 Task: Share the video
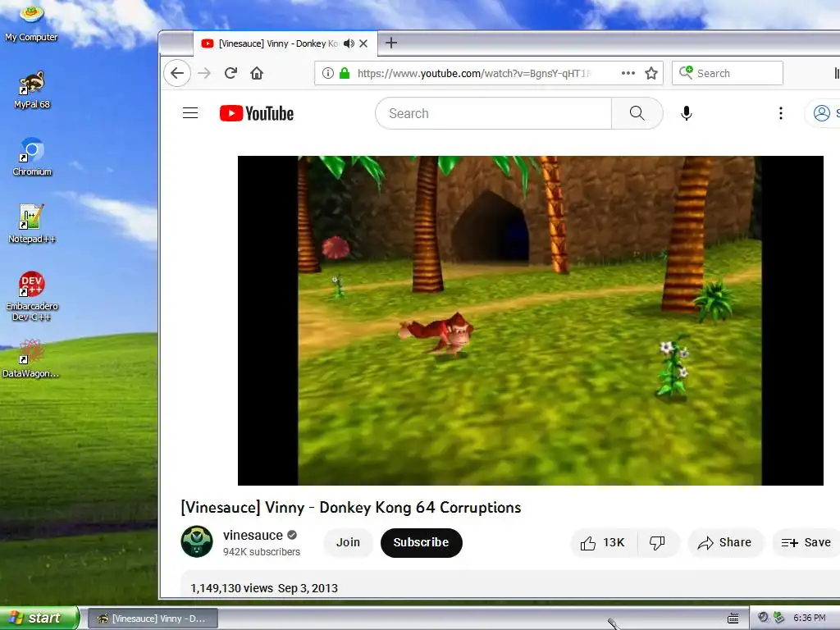725,543
